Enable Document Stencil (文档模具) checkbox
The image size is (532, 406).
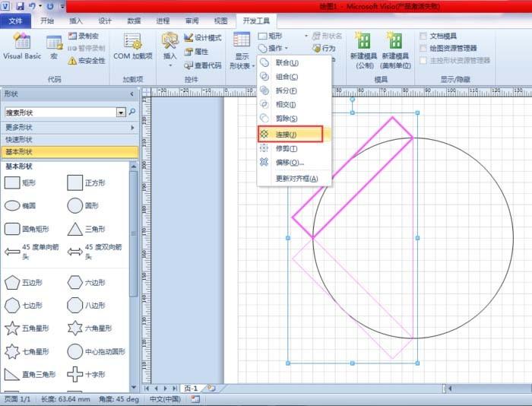(x=423, y=36)
